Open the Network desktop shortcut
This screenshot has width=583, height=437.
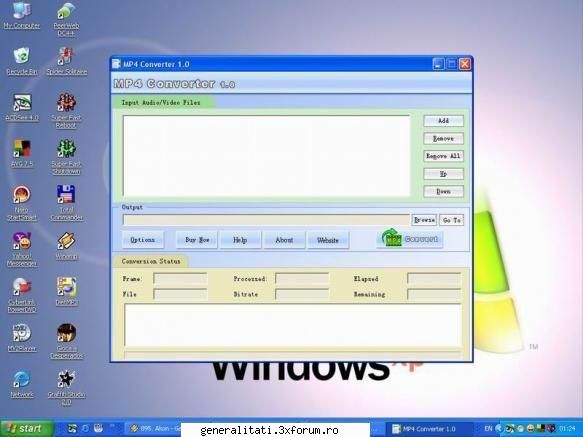click(x=22, y=384)
